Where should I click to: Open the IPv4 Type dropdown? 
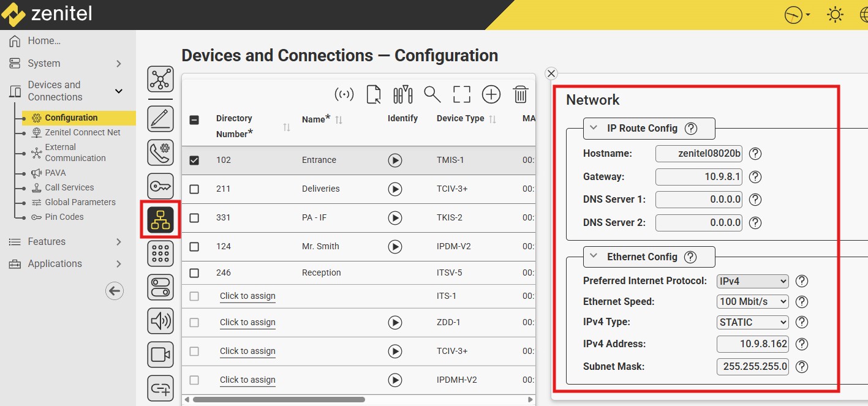point(752,322)
